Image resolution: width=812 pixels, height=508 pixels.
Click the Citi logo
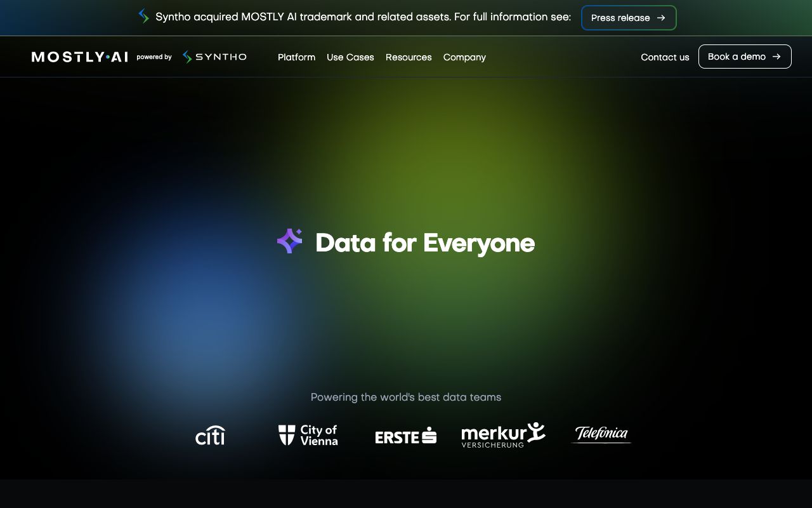tap(210, 435)
